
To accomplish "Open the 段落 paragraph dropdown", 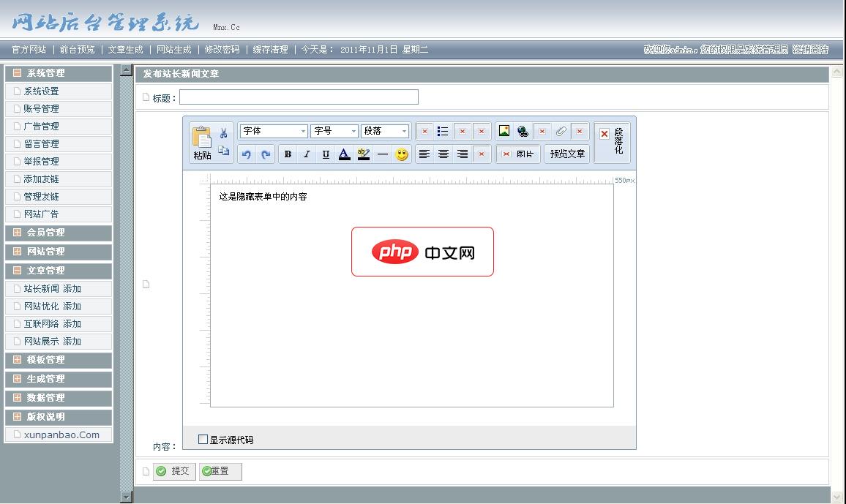I will pos(383,131).
